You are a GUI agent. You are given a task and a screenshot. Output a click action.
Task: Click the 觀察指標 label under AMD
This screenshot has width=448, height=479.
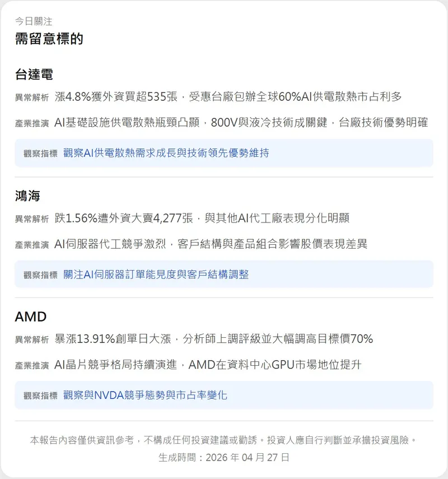(40, 396)
